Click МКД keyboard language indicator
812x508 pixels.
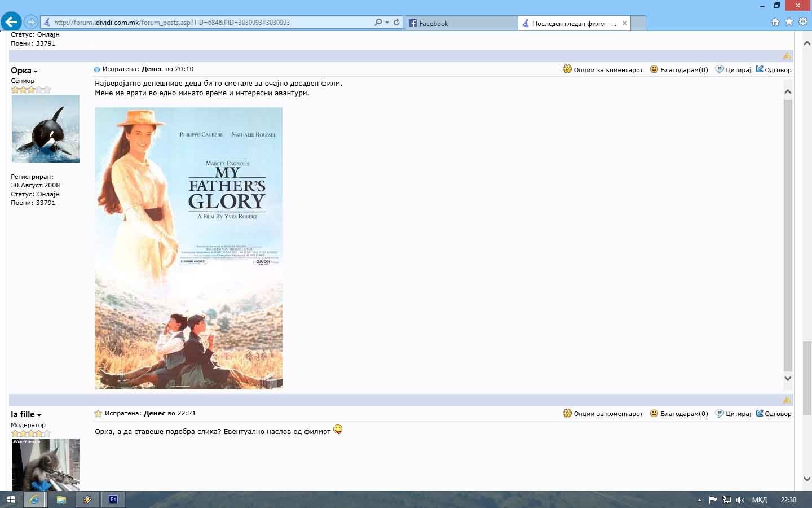coord(759,500)
